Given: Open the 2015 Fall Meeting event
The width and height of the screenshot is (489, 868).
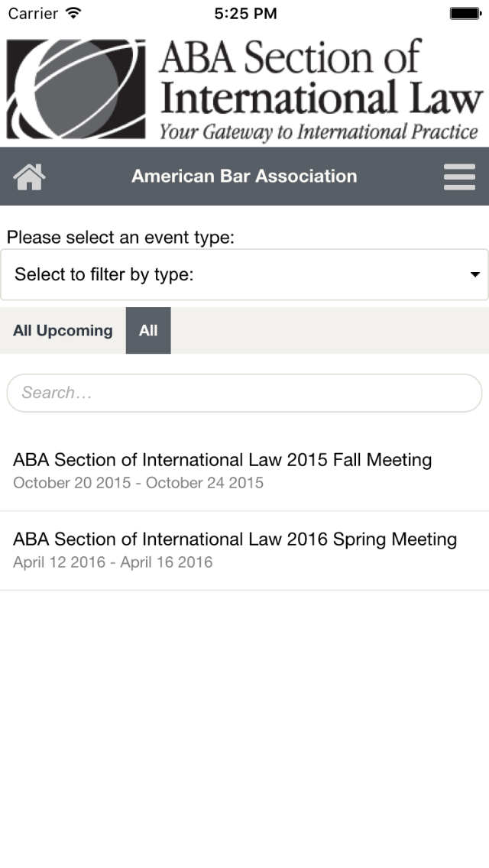Looking at the screenshot, I should [x=222, y=460].
